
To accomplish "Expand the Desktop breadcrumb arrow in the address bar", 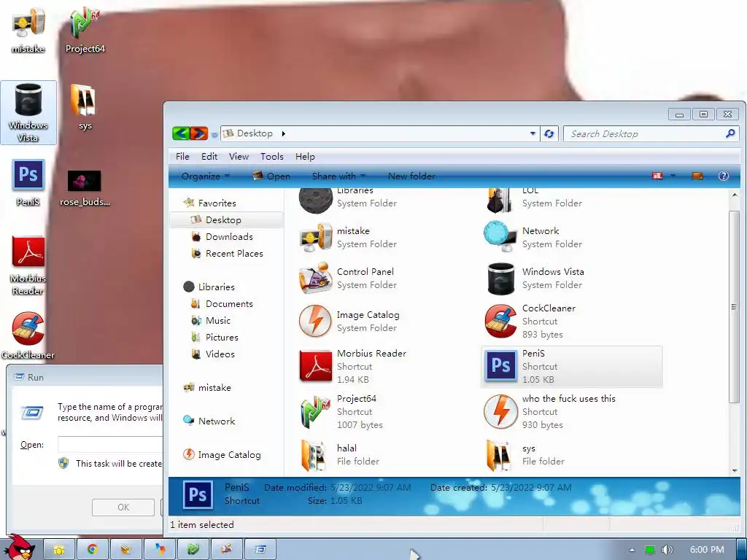I will coord(284,134).
